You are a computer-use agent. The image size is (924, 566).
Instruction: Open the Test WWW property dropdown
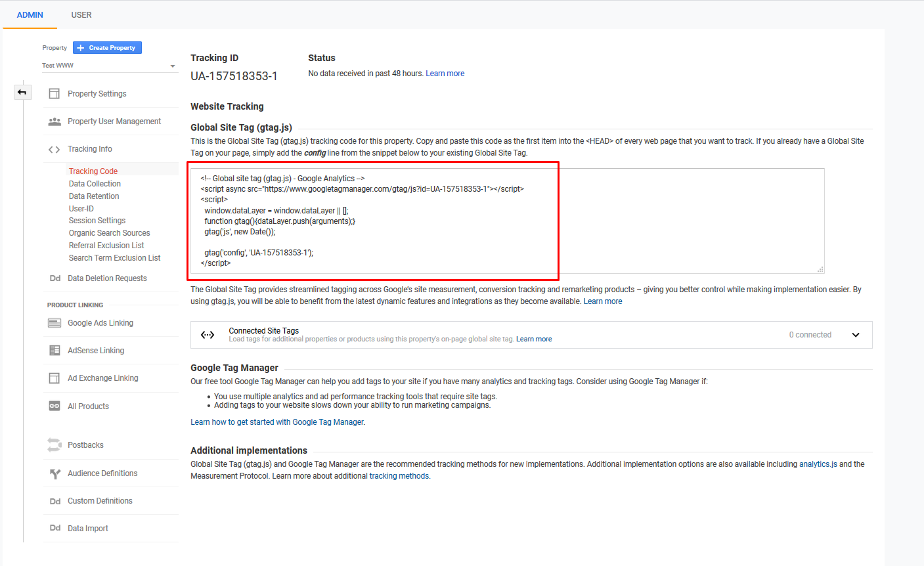[x=109, y=66]
